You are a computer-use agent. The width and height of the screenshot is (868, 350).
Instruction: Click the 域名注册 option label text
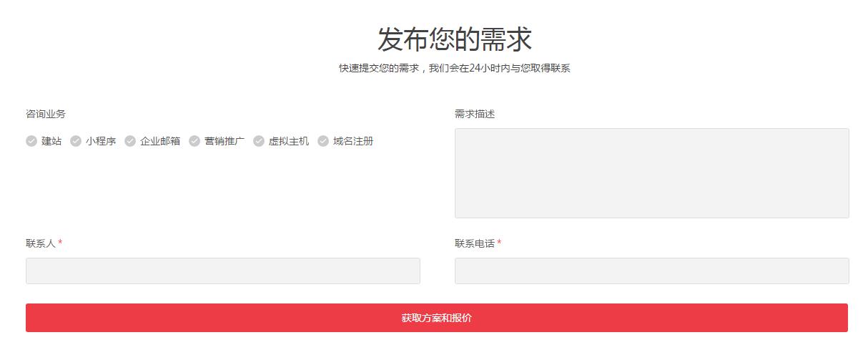(353, 141)
